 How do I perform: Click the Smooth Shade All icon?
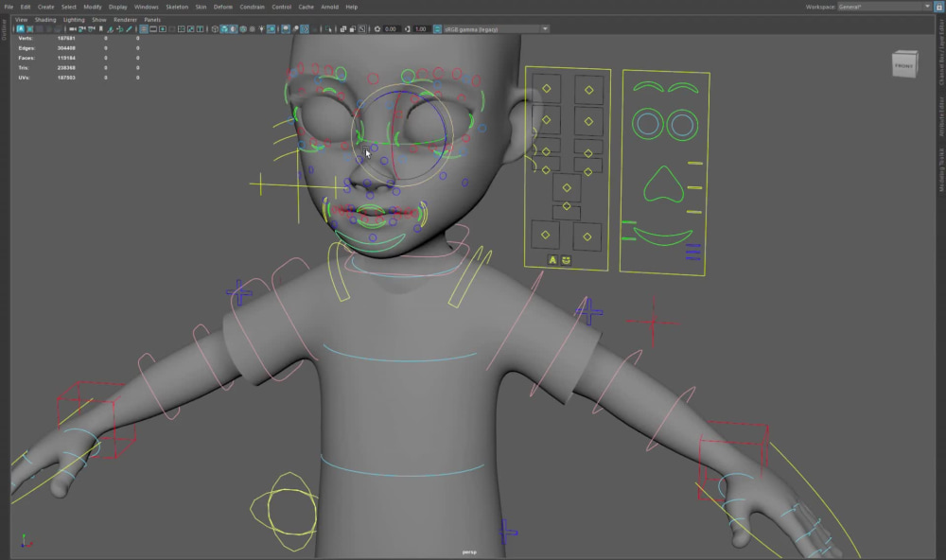tap(224, 29)
